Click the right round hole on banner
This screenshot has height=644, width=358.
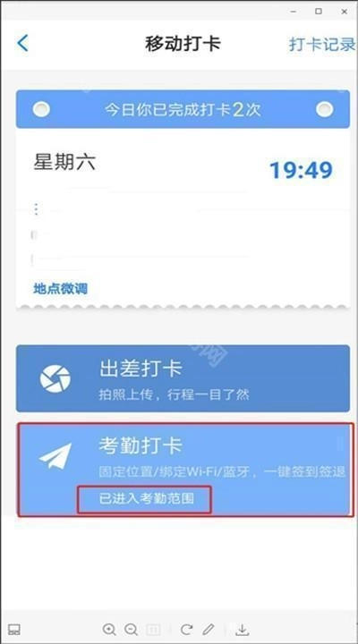click(325, 109)
